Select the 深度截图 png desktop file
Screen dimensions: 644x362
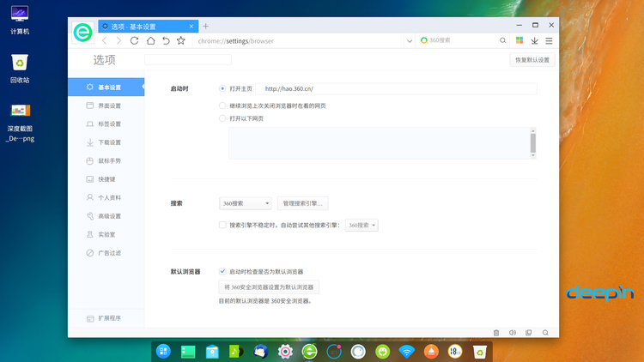click(20, 123)
